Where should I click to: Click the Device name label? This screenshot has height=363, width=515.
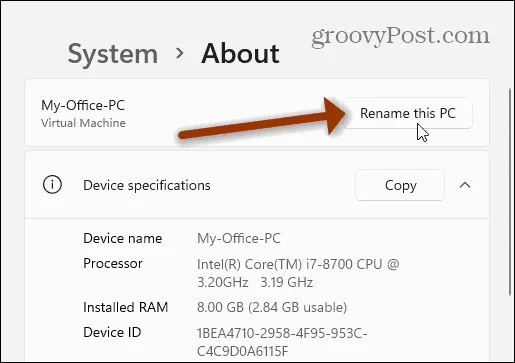[x=123, y=238]
